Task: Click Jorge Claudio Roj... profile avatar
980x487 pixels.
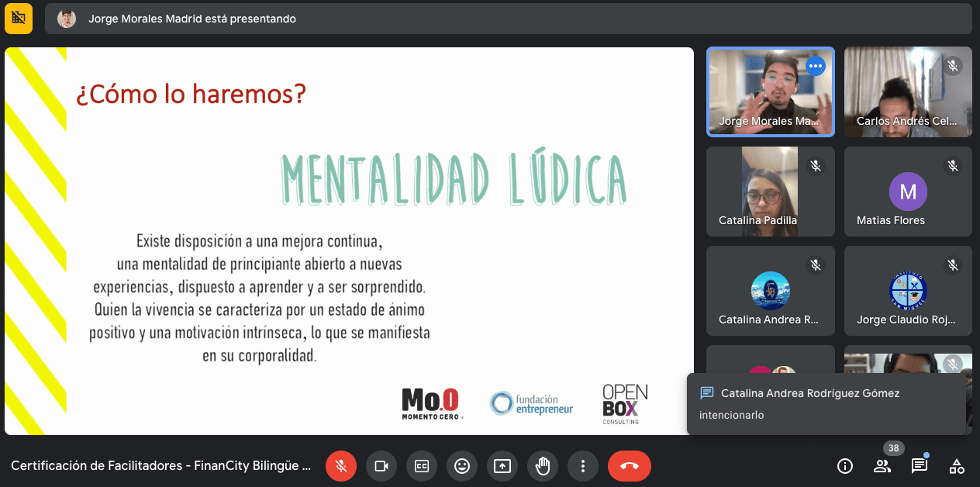Action: tap(908, 291)
